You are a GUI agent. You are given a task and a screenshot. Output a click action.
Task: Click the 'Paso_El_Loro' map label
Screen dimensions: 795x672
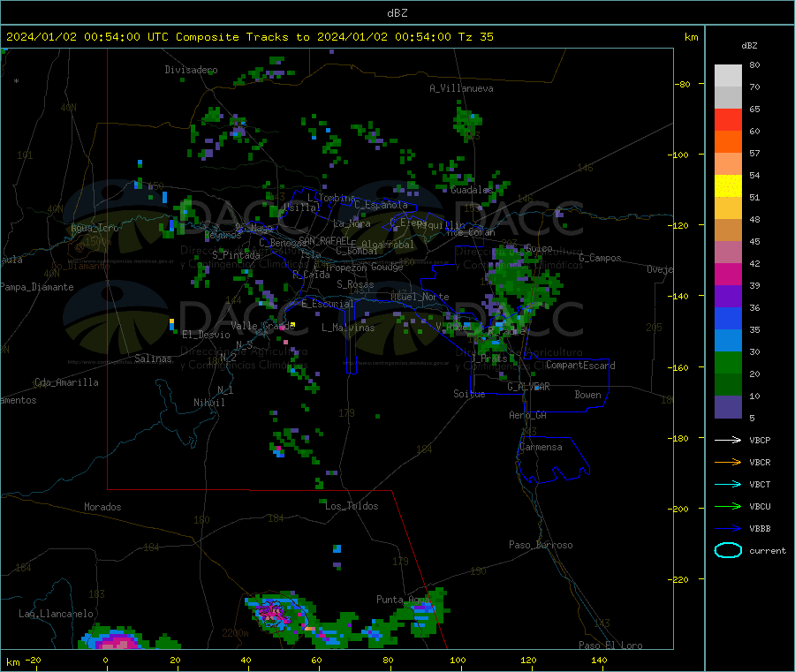click(x=610, y=646)
